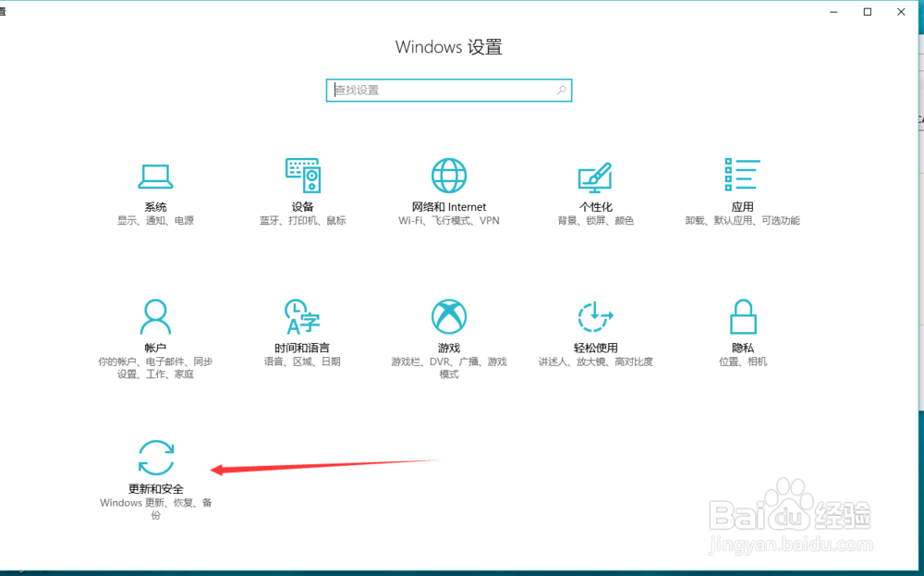The image size is (924, 576).
Task: Minimize the Windows 设置 window
Action: (833, 12)
